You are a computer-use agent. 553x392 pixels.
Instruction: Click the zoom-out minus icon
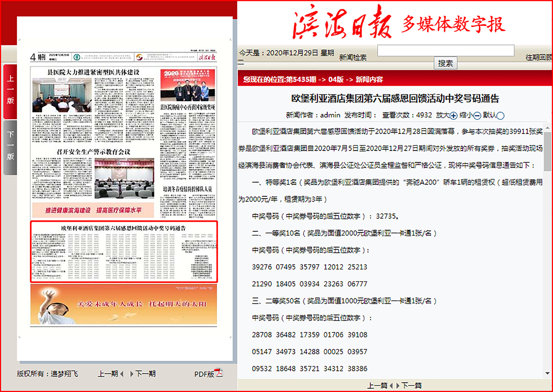(x=477, y=115)
